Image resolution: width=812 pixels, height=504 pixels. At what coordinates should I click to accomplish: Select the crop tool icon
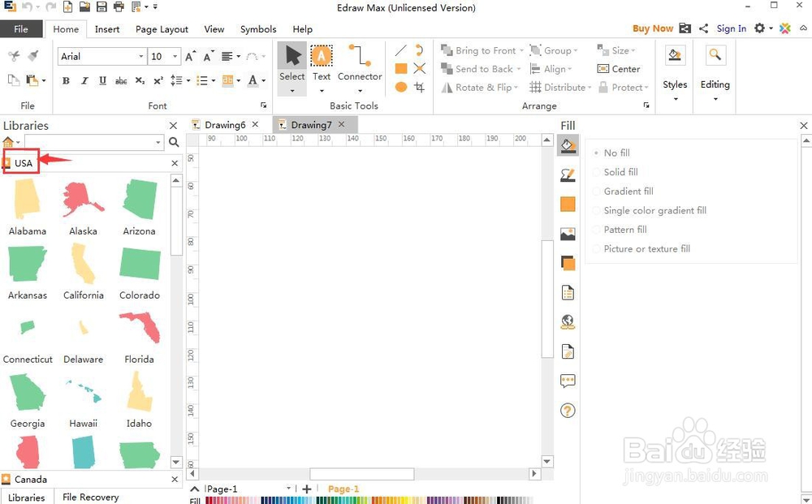pos(420,87)
